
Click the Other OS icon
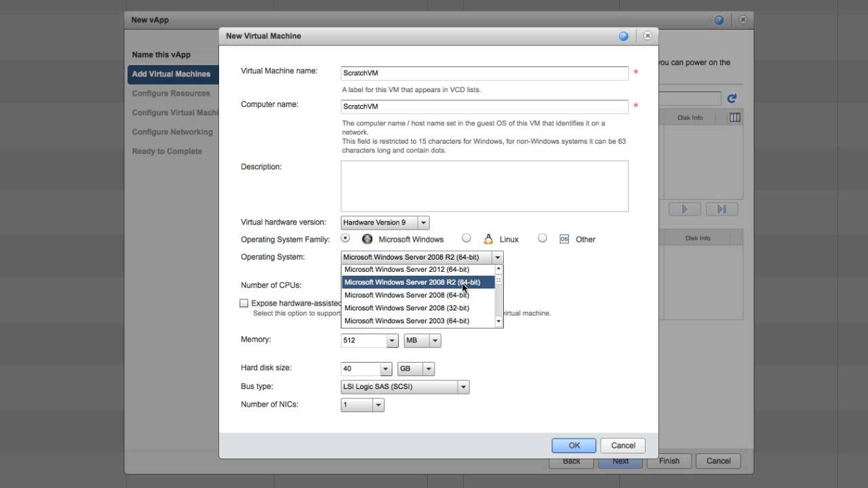[564, 239]
